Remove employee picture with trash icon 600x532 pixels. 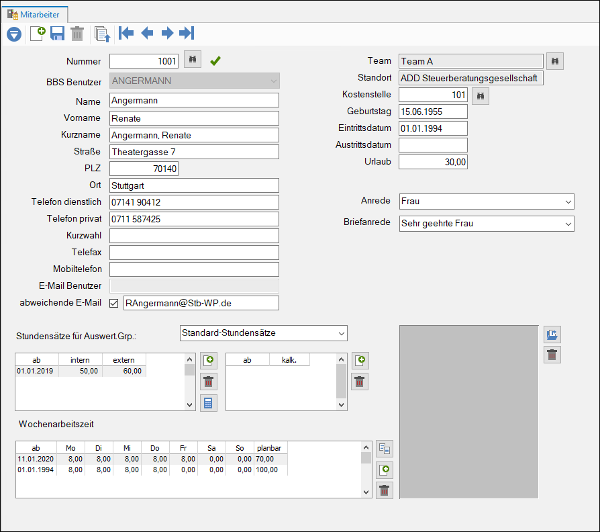[552, 355]
